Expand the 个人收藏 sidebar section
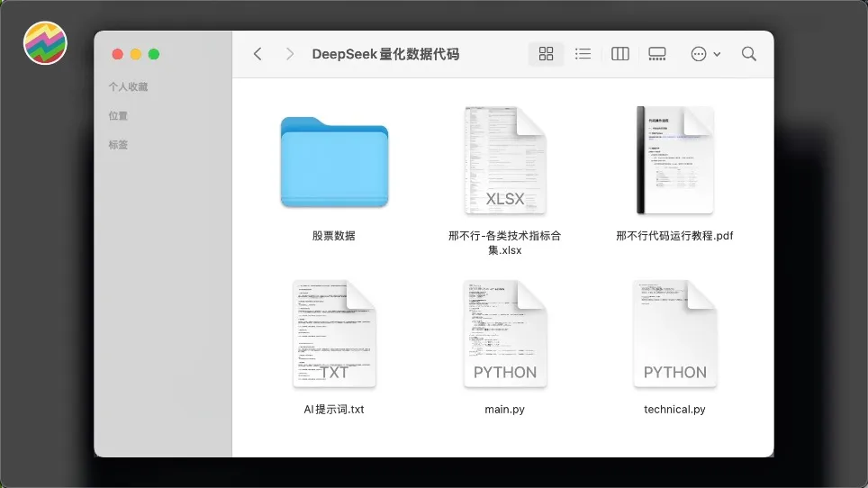This screenshot has height=488, width=868. [128, 87]
